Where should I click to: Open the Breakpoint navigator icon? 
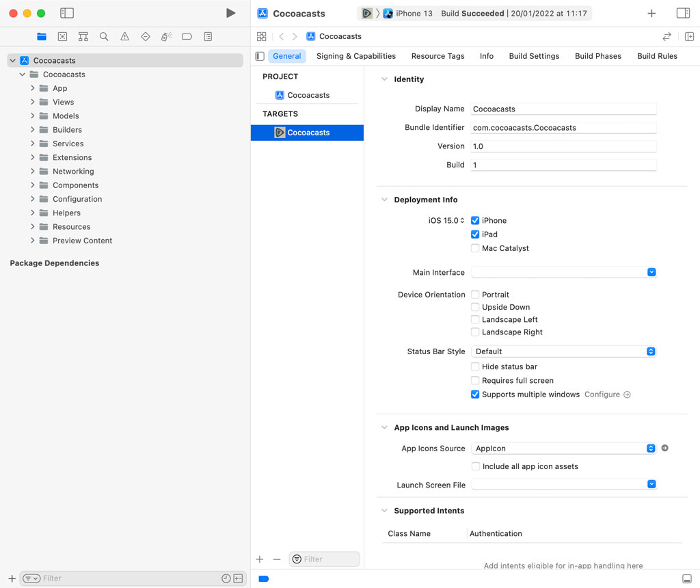(187, 37)
